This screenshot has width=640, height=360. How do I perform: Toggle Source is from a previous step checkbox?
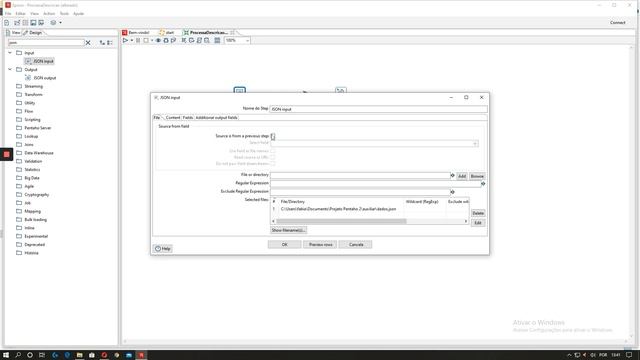click(273, 136)
